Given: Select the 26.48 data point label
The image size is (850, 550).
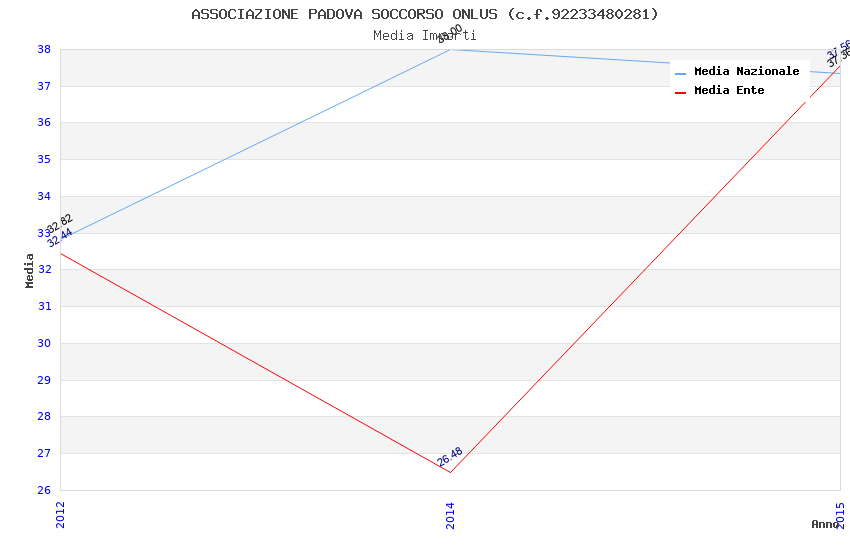Looking at the screenshot, I should 450,456.
